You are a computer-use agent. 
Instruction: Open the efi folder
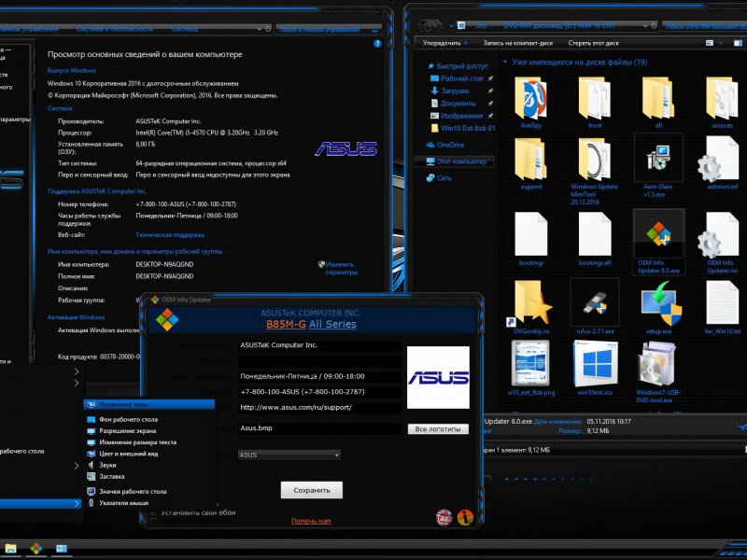pos(658,104)
